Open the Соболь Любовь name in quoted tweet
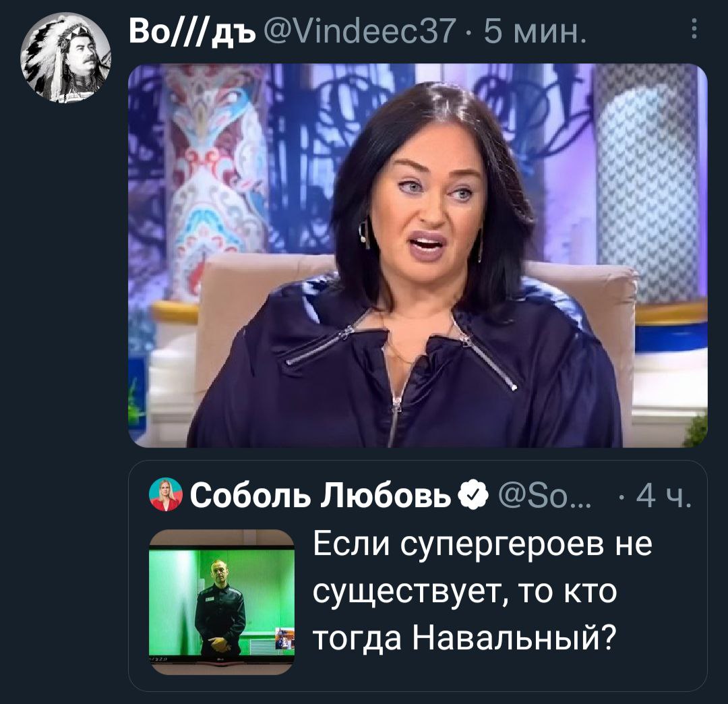Viewport: 728px width, 704px height. 320,494
